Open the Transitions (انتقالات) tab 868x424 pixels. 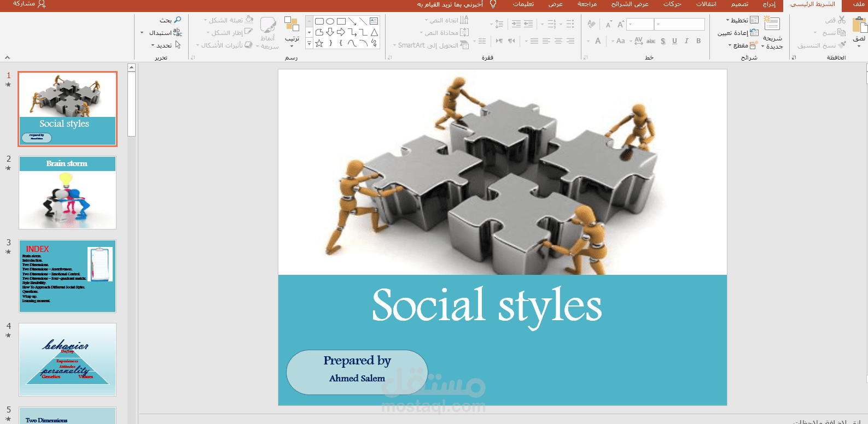[706, 4]
